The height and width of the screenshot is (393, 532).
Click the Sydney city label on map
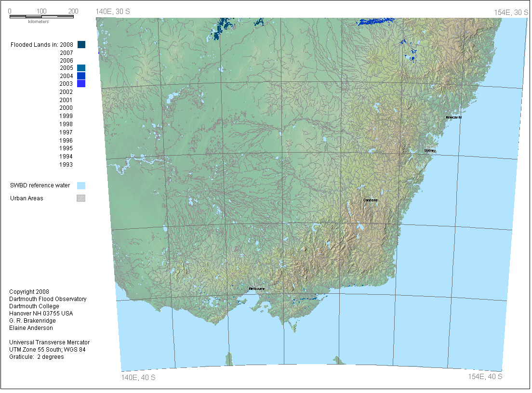tap(430, 151)
